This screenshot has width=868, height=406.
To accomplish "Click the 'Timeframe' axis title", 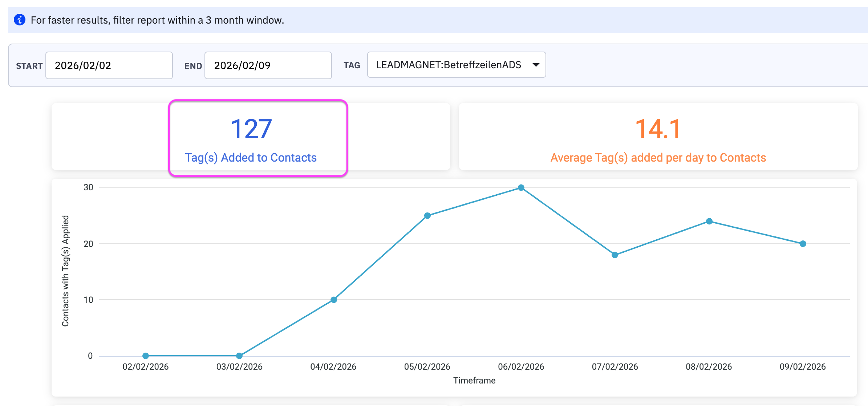I will coord(474,381).
